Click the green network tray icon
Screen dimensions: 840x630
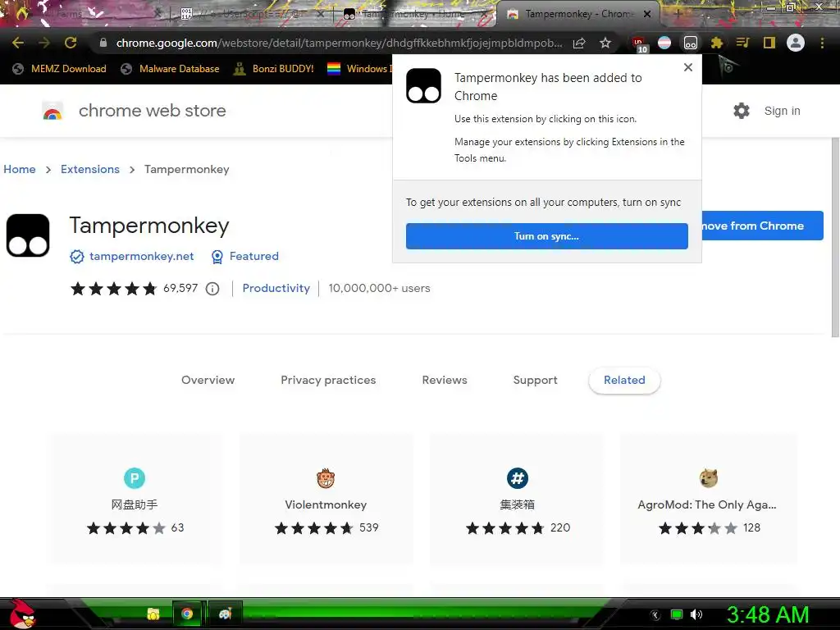point(677,614)
